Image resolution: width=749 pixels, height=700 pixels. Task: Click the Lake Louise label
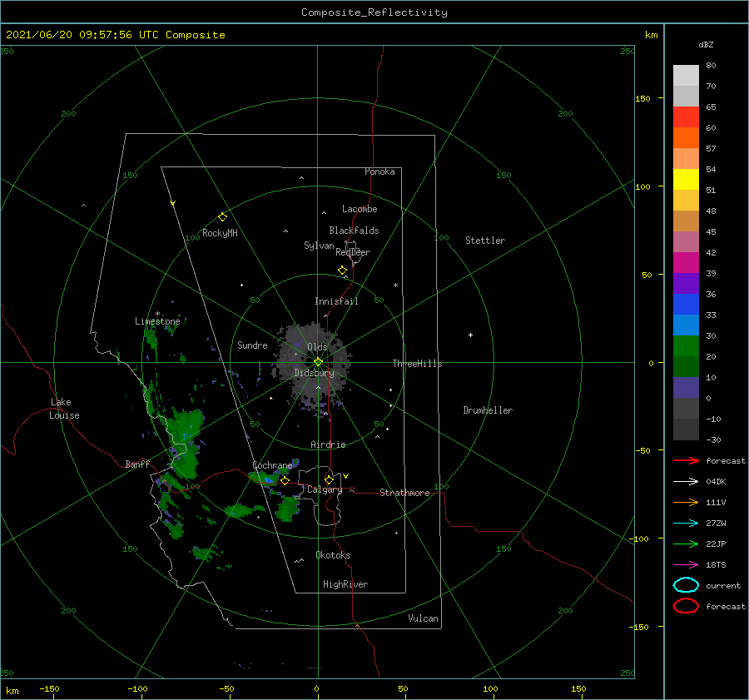click(x=64, y=409)
